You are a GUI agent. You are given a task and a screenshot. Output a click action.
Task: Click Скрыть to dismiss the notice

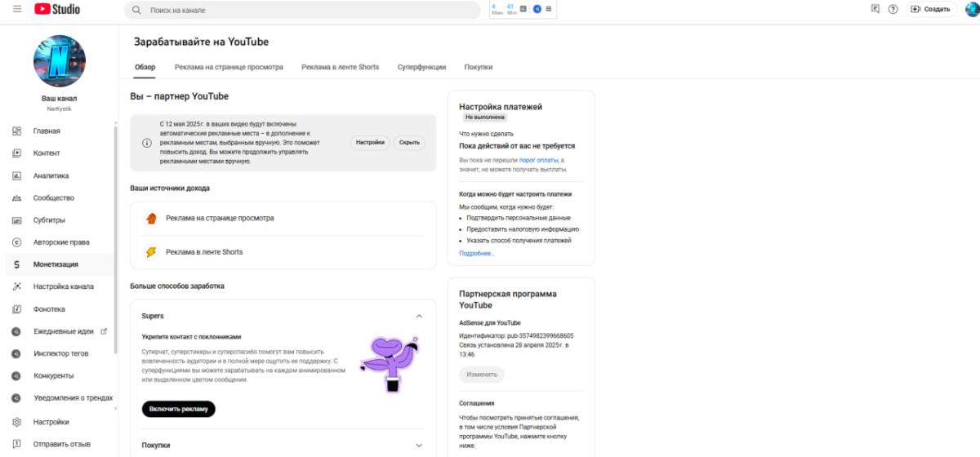tap(409, 142)
